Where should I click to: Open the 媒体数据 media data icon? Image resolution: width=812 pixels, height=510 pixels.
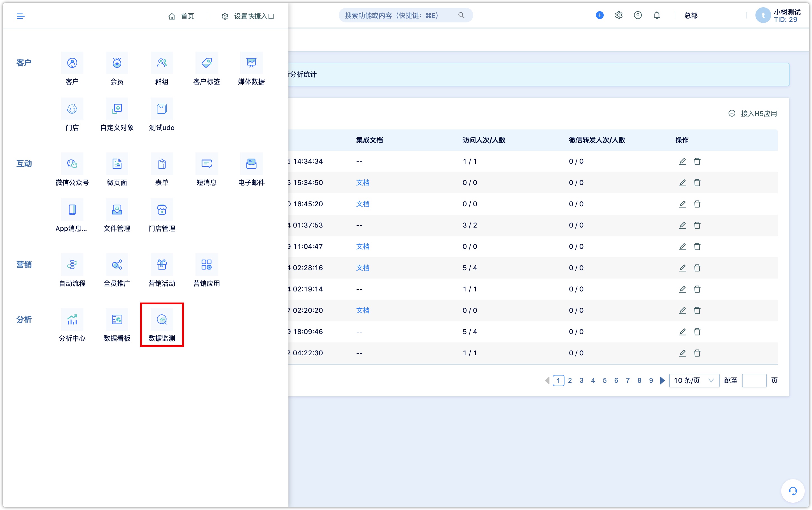click(251, 63)
